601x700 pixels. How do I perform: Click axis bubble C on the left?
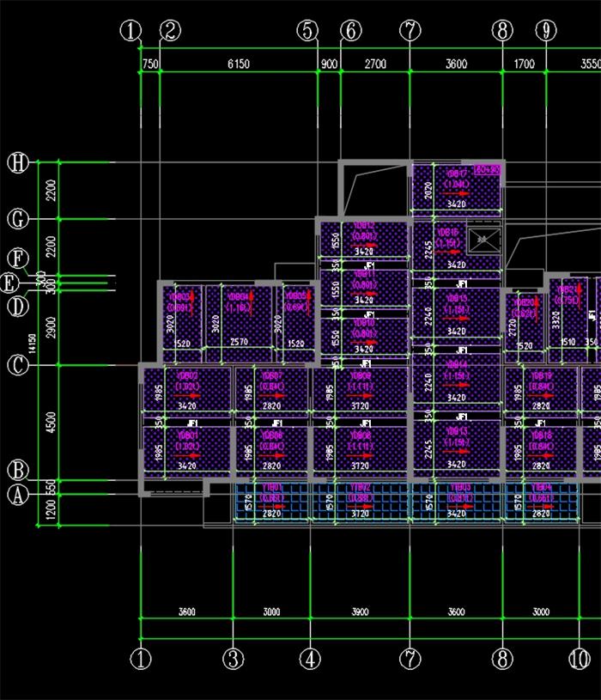pos(18,365)
